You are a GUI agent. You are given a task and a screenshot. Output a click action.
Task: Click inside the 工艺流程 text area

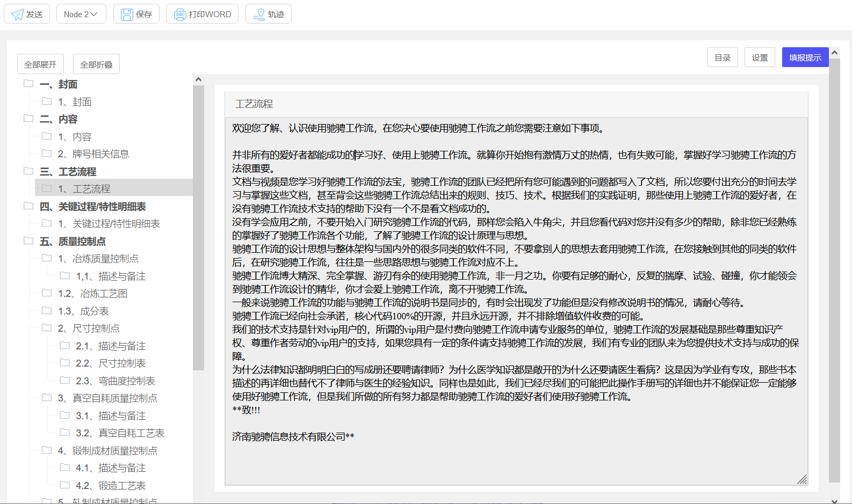(516, 301)
